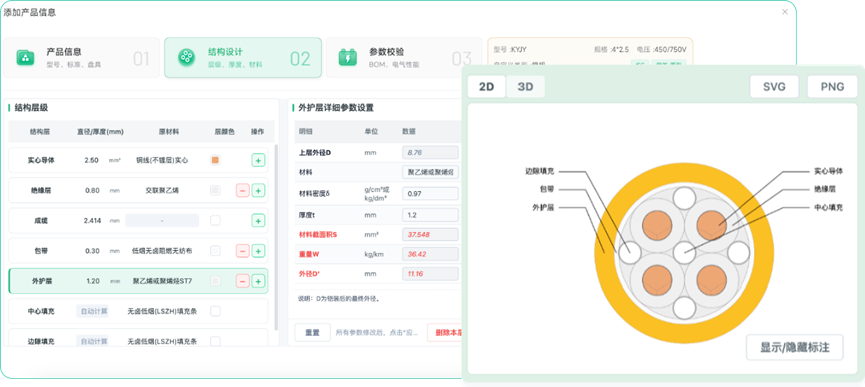The width and height of the screenshot is (865, 387).
Task: Click the red 删除本层 button
Action: point(446,332)
